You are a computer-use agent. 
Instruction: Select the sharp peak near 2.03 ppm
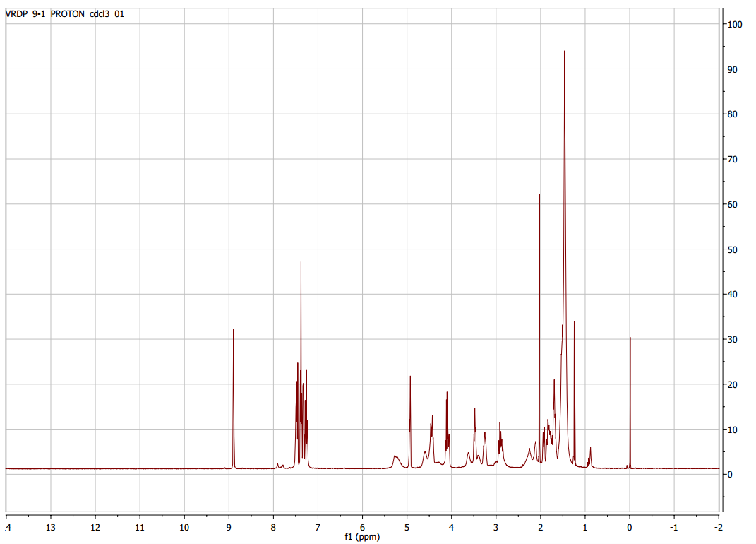click(x=539, y=329)
